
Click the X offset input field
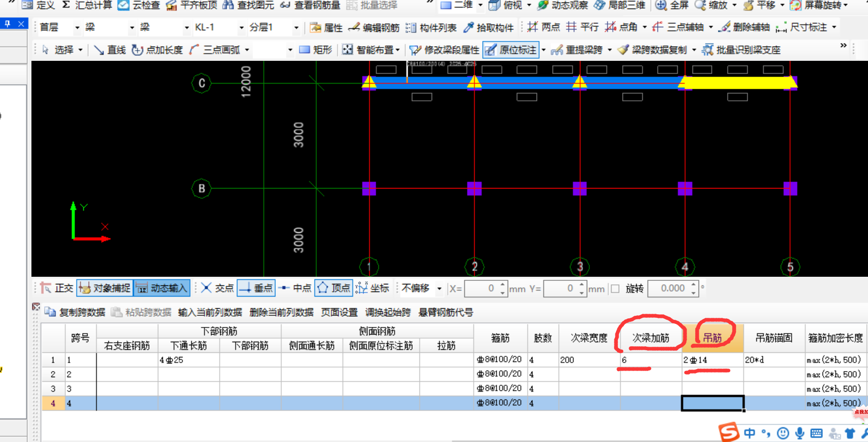(x=482, y=288)
